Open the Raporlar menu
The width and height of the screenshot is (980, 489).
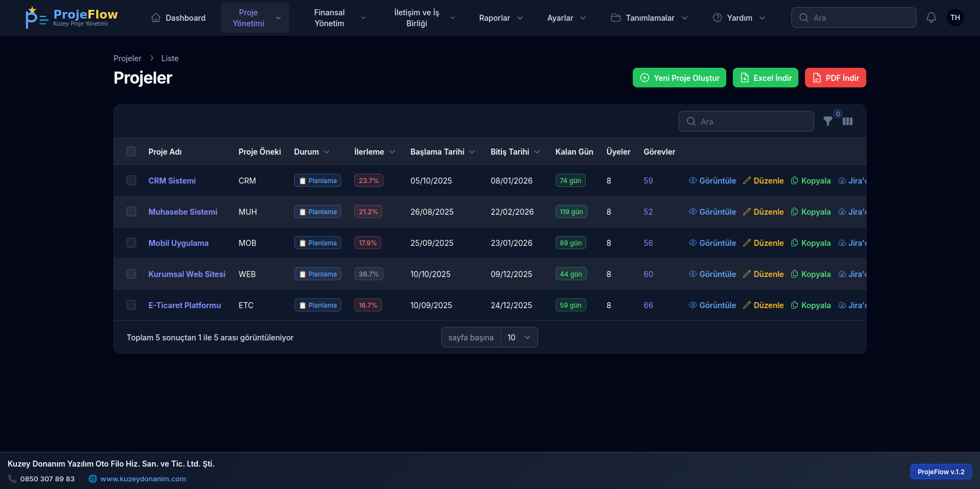(500, 18)
